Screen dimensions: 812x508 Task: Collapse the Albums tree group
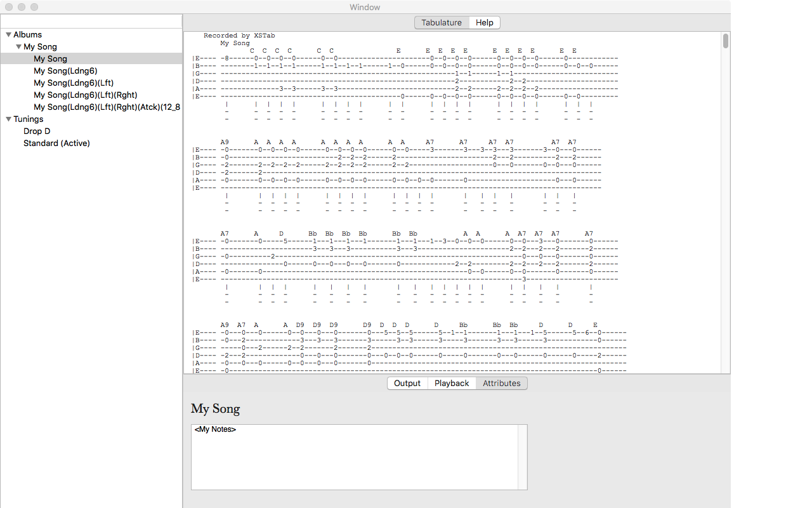[9, 35]
